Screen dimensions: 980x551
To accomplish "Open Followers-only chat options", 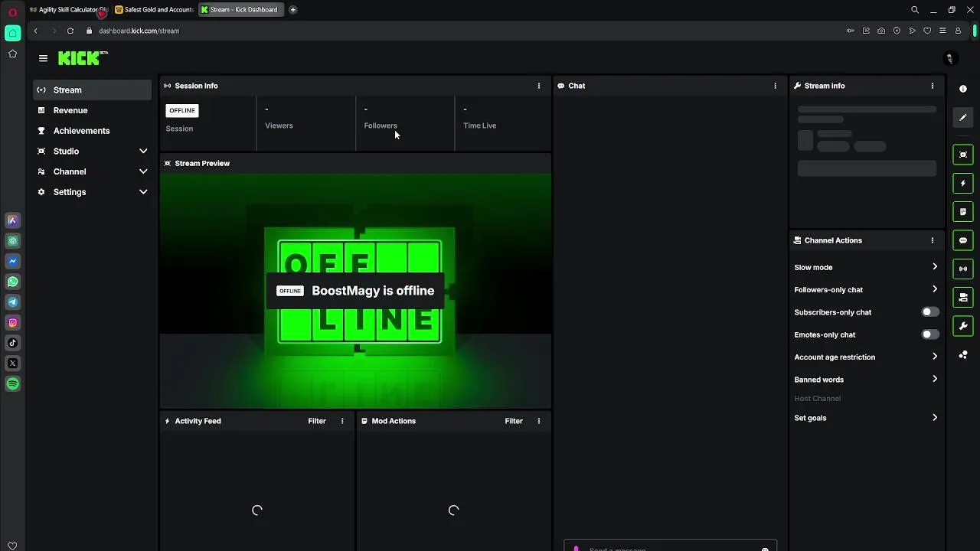I will [866, 289].
